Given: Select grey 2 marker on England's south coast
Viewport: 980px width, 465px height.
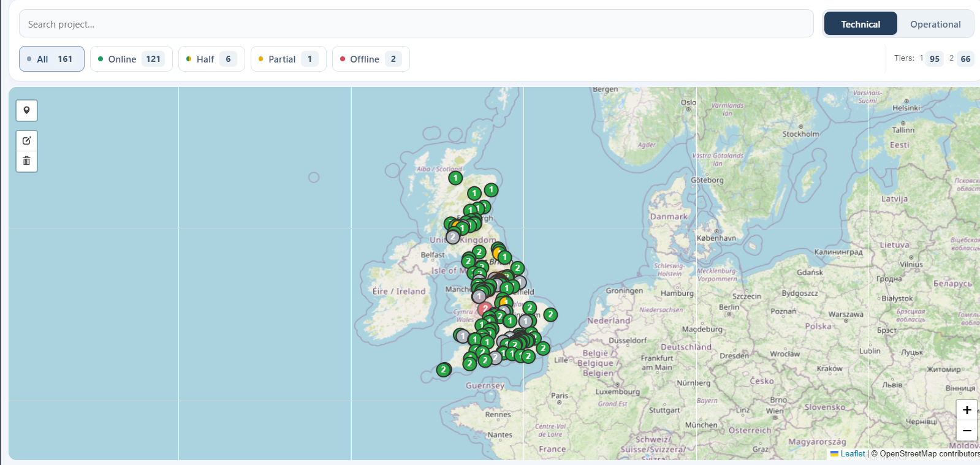Looking at the screenshot, I should (x=495, y=357).
